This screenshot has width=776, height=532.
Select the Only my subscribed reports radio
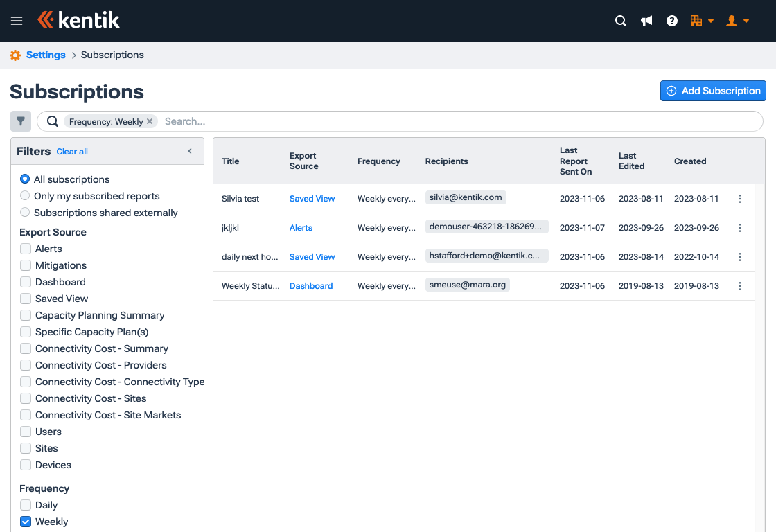coord(26,195)
